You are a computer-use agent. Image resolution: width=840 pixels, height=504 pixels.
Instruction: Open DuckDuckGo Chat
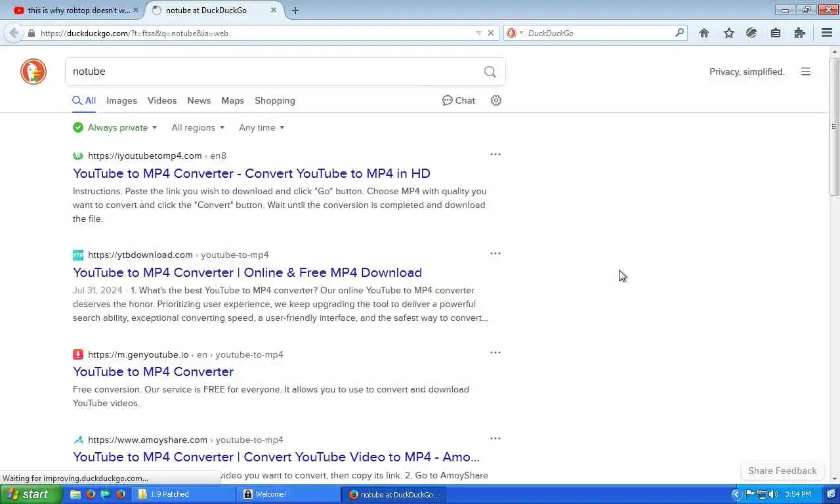459,100
